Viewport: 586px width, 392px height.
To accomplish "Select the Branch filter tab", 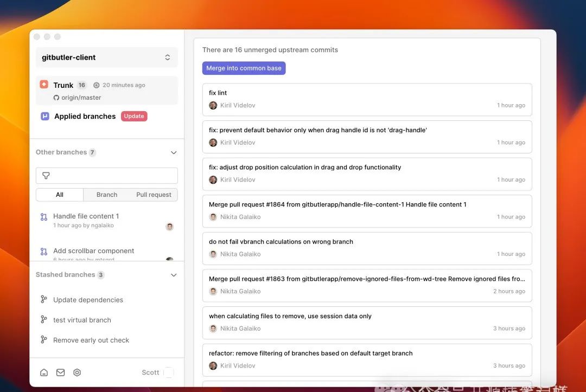I will [x=107, y=195].
